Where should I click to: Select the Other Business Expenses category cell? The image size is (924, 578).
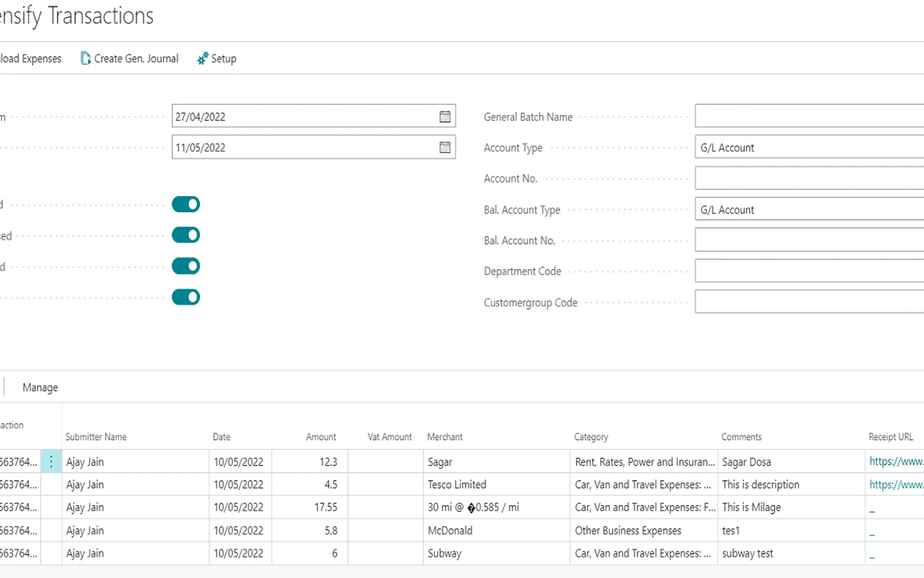click(644, 530)
